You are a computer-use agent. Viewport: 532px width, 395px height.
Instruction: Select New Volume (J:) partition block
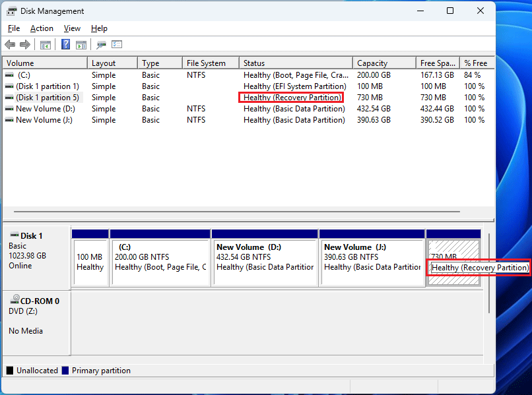pyautogui.click(x=372, y=258)
